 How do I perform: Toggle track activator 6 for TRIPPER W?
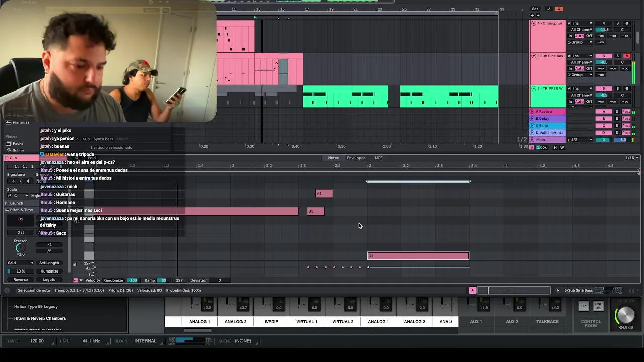pos(604,88)
